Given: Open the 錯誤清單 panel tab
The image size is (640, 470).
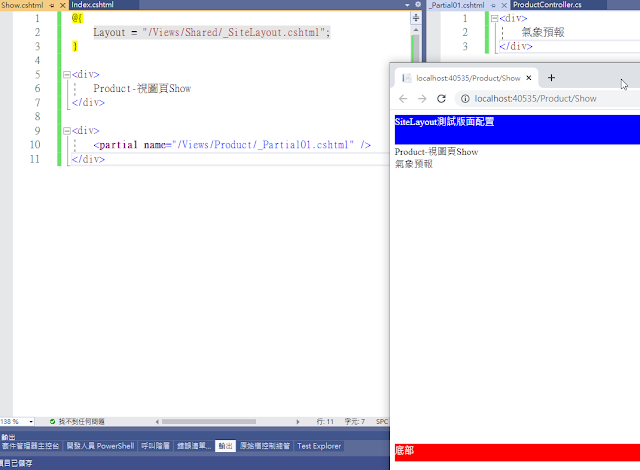Looking at the screenshot, I should click(194, 446).
